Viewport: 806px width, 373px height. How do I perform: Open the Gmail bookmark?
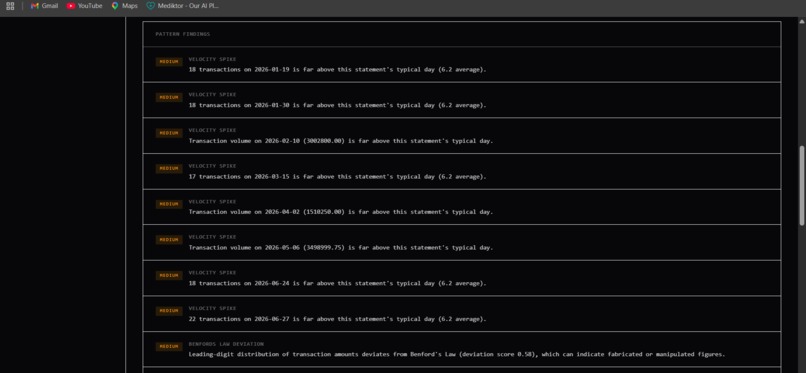tap(44, 6)
